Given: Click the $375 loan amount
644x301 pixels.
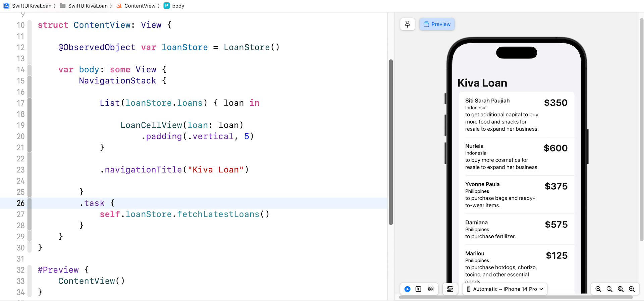Looking at the screenshot, I should click(556, 186).
